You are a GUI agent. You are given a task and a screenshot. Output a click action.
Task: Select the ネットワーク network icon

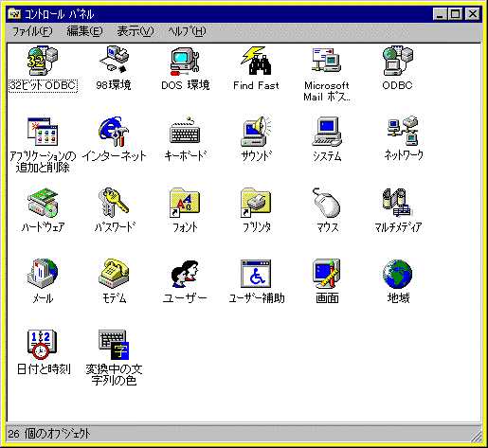coord(403,131)
